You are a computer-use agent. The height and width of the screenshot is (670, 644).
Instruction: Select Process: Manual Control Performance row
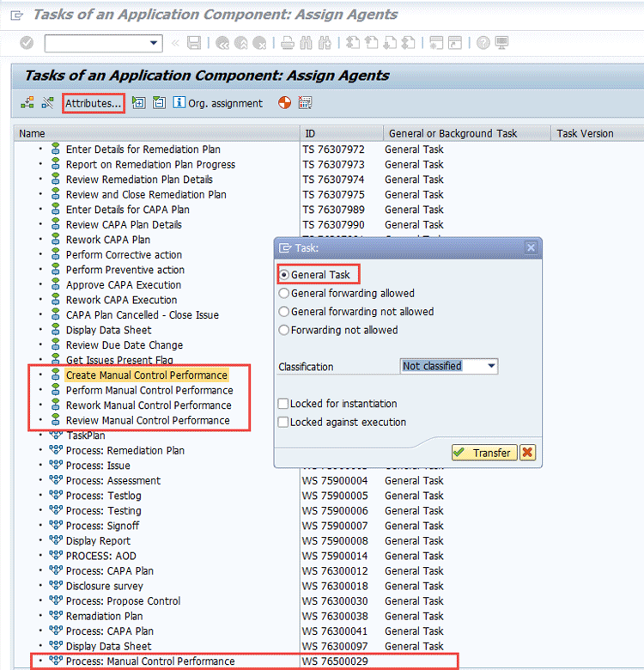pos(149,661)
